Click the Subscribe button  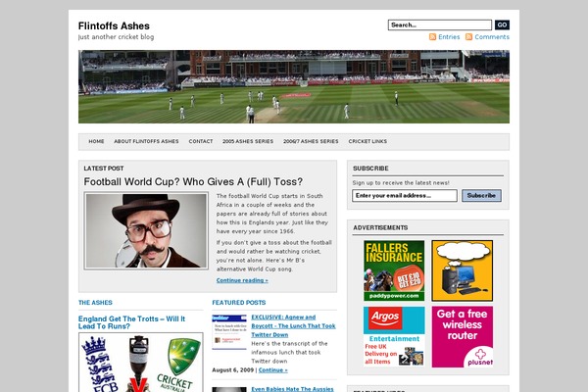(481, 195)
